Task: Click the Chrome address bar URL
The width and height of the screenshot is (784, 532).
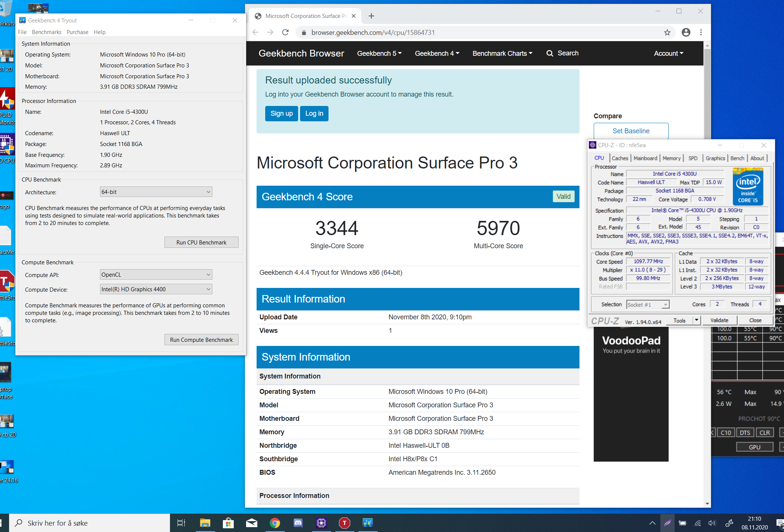Action: [x=373, y=33]
